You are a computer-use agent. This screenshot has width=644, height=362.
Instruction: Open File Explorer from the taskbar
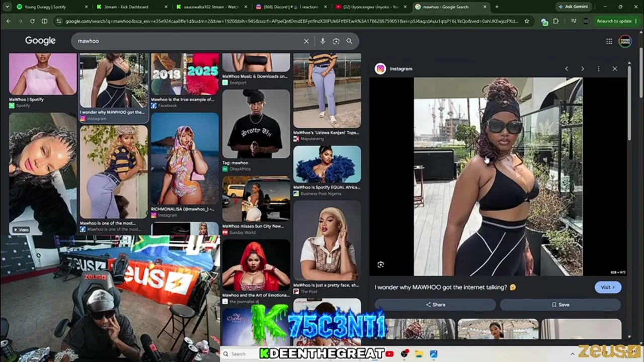pyautogui.click(x=419, y=354)
